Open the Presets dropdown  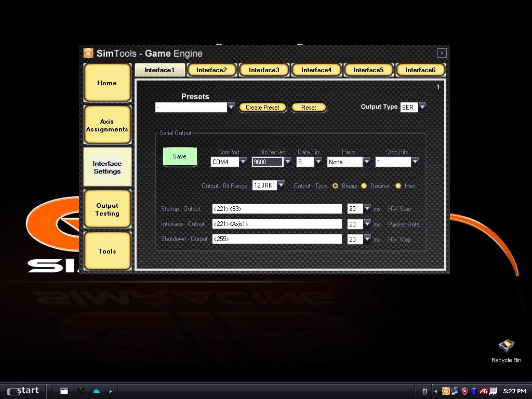click(231, 107)
